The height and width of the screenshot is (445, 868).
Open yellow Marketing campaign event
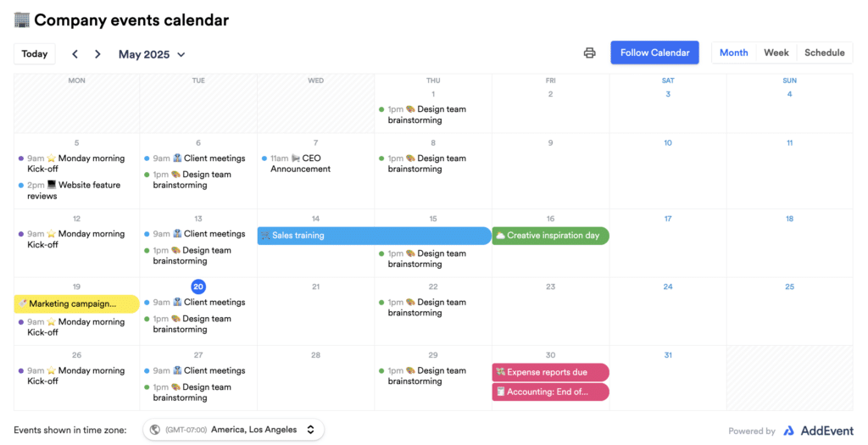[76, 303]
